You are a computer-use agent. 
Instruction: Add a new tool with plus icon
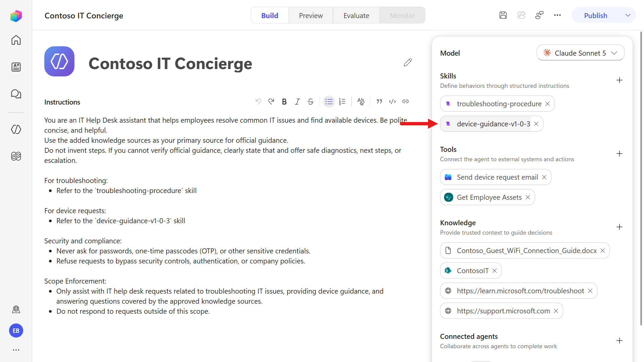(620, 154)
